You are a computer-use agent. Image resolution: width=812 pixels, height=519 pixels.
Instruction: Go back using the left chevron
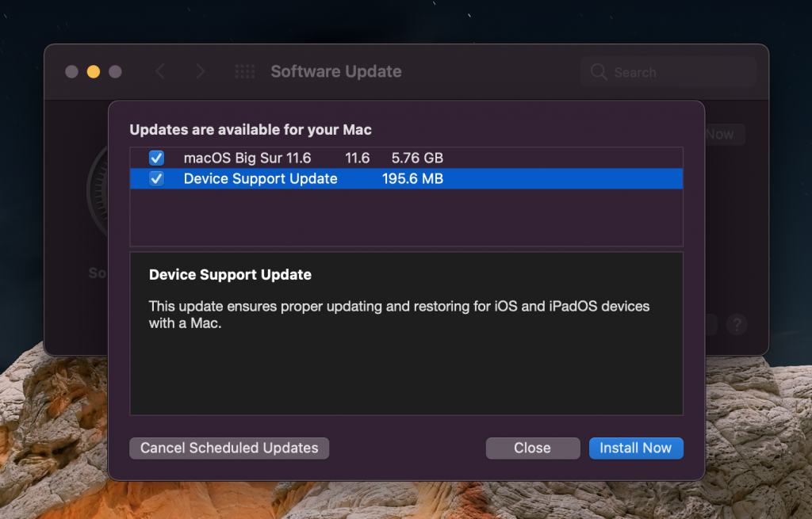pyautogui.click(x=160, y=72)
